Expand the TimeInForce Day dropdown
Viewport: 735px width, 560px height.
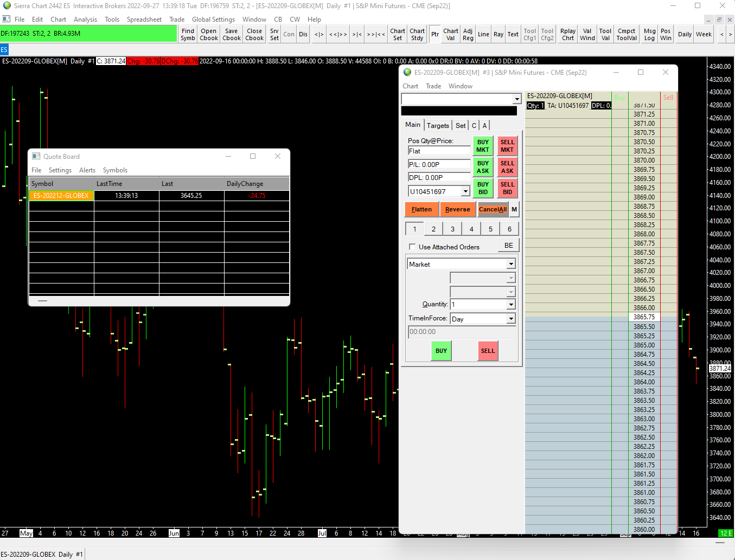511,319
